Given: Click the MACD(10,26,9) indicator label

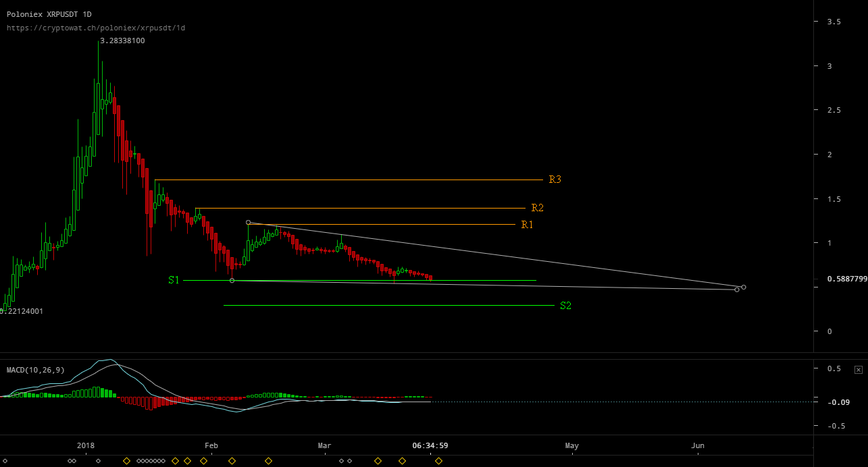Looking at the screenshot, I should (x=34, y=370).
